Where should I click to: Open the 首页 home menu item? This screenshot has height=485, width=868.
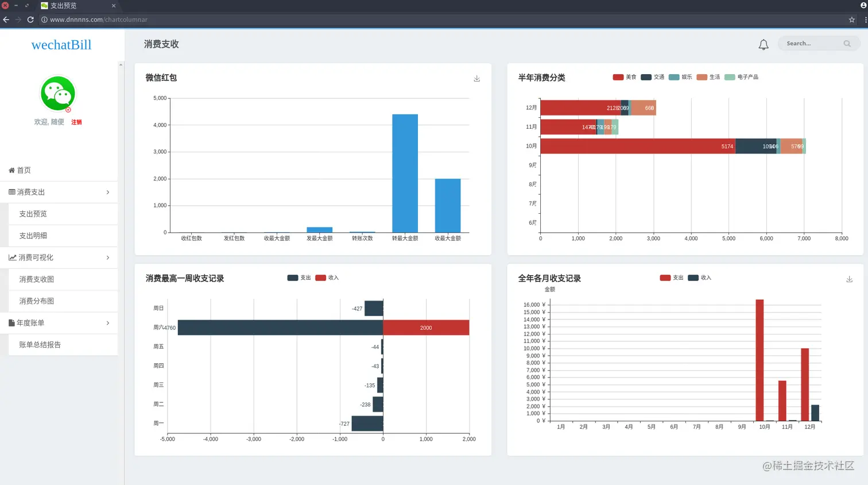[x=59, y=170]
